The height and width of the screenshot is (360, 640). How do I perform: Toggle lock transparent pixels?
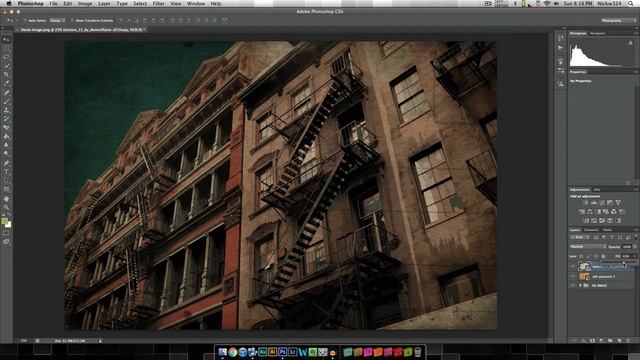click(x=581, y=256)
